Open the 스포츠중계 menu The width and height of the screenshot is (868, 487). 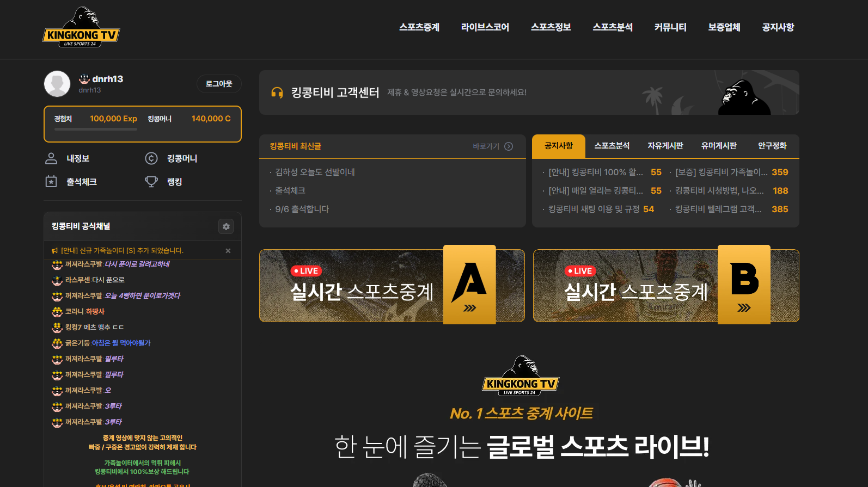pos(419,27)
